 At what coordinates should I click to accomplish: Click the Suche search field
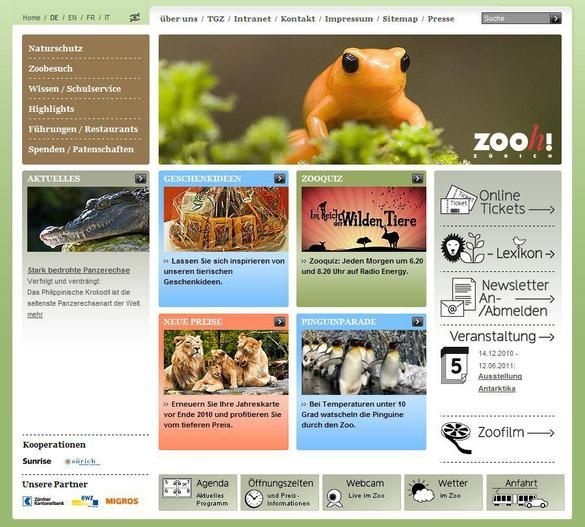[x=516, y=18]
